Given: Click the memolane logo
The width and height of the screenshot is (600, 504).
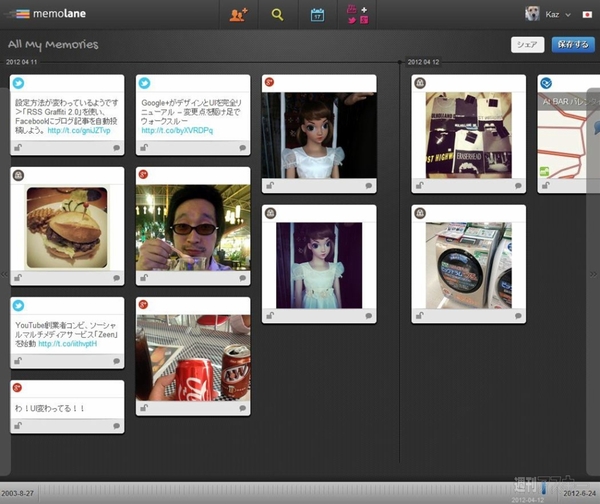Looking at the screenshot, I should (x=45, y=14).
